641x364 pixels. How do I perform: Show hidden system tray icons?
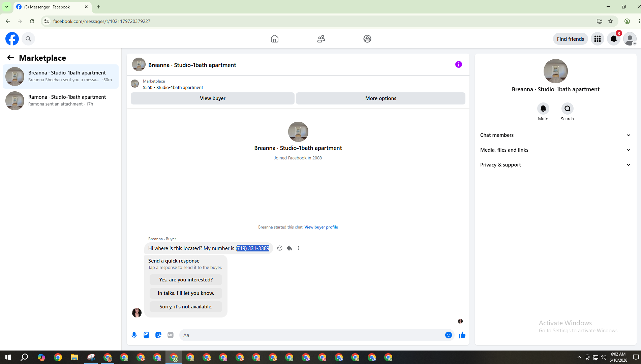pos(579,357)
